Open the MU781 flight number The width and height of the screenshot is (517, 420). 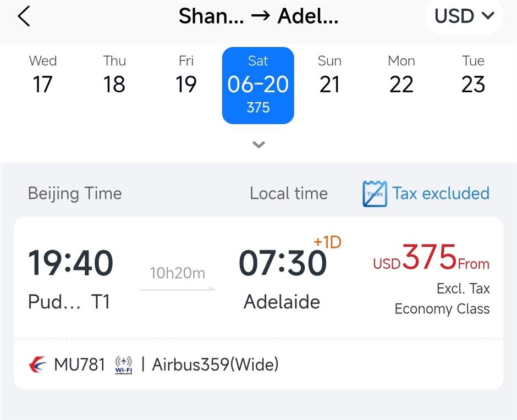(x=79, y=364)
